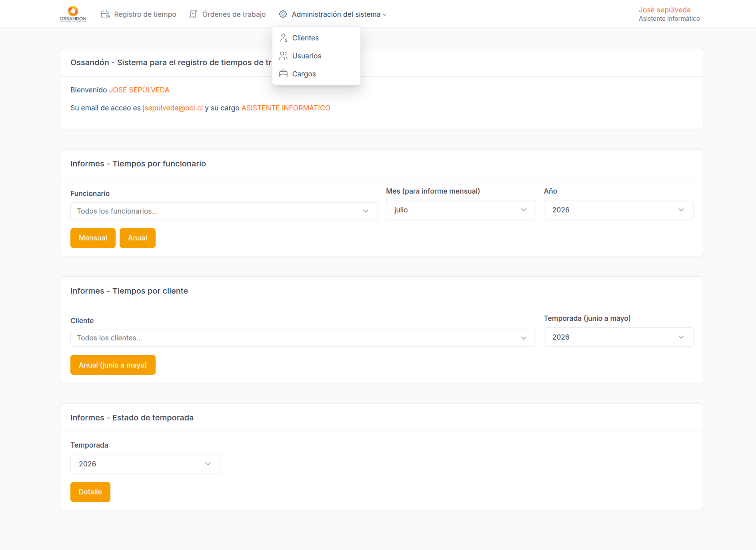Click the Anual (junio a mayo) button

(113, 365)
